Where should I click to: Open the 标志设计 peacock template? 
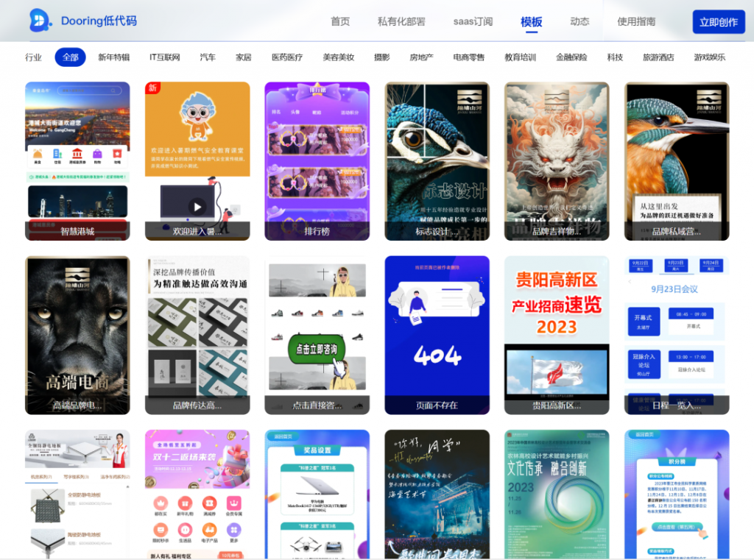point(437,161)
